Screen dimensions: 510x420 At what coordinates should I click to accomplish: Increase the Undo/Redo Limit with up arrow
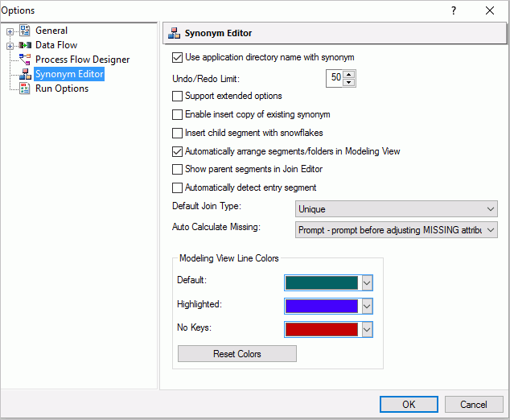tap(348, 74)
